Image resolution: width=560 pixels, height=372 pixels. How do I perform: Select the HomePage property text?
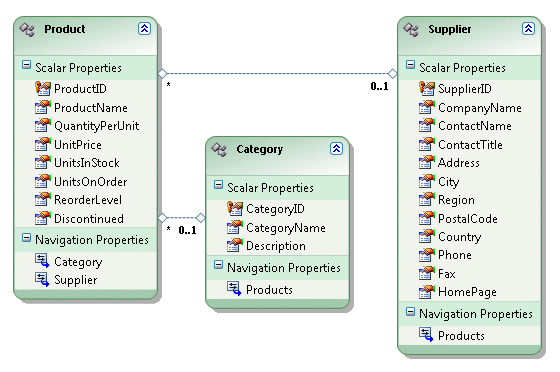click(x=467, y=292)
